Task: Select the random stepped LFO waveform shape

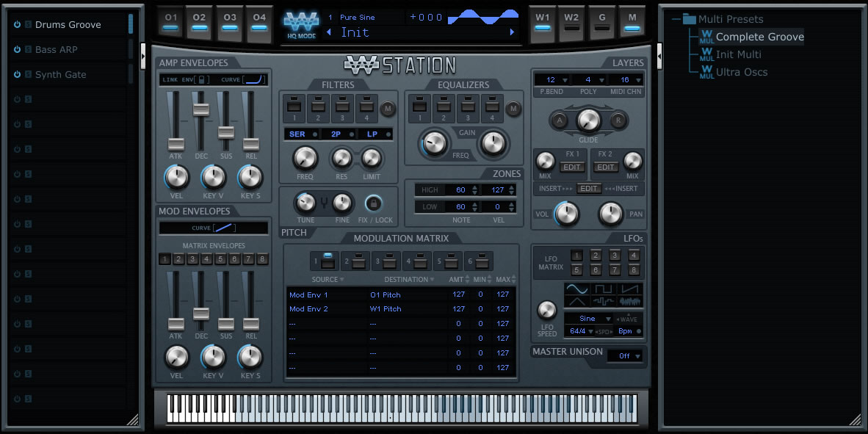Action: pos(604,302)
